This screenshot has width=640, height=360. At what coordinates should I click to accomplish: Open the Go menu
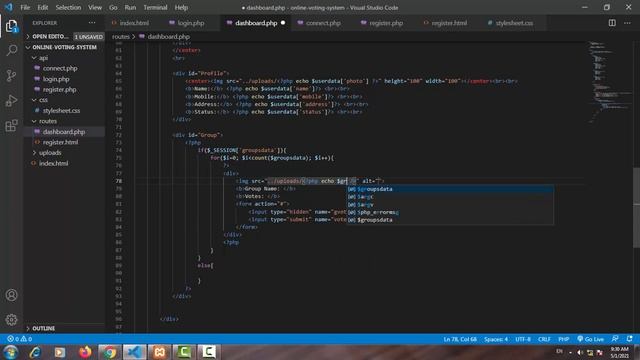pyautogui.click(x=113, y=7)
